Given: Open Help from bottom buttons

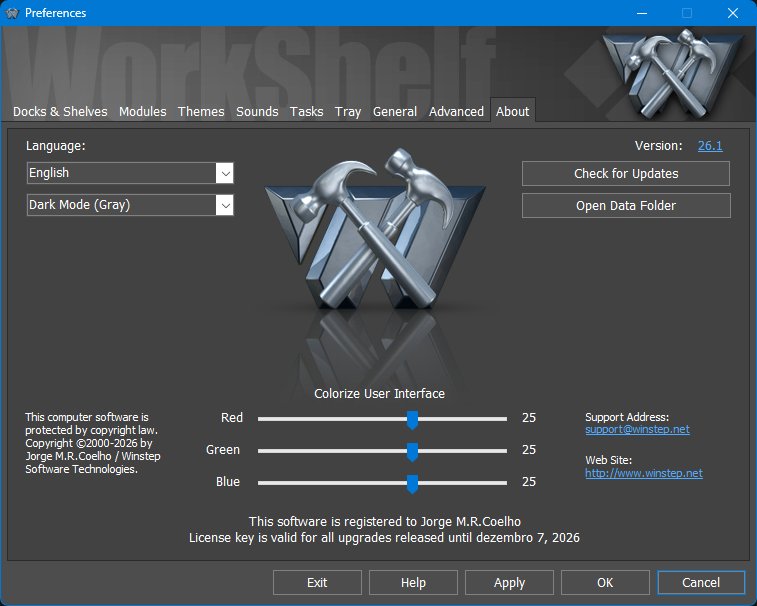Looking at the screenshot, I should (x=413, y=582).
